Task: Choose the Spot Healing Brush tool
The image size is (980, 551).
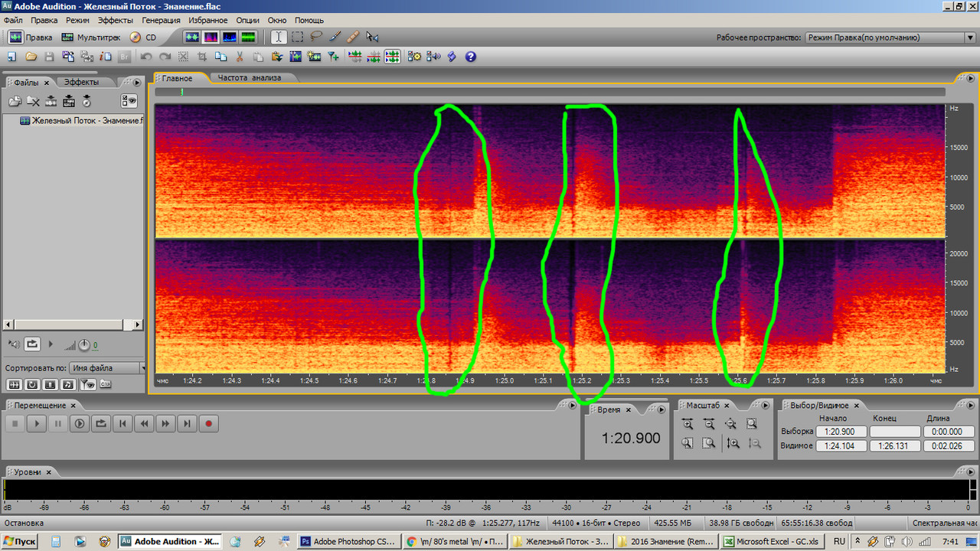Action: 353,37
